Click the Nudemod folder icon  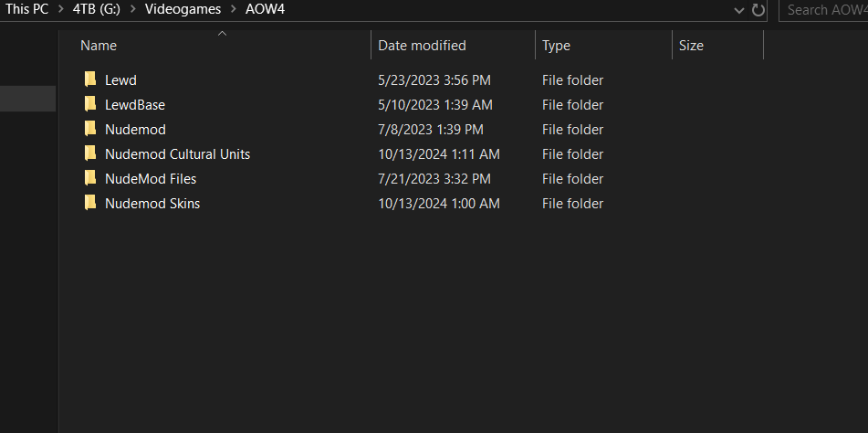pyautogui.click(x=90, y=129)
